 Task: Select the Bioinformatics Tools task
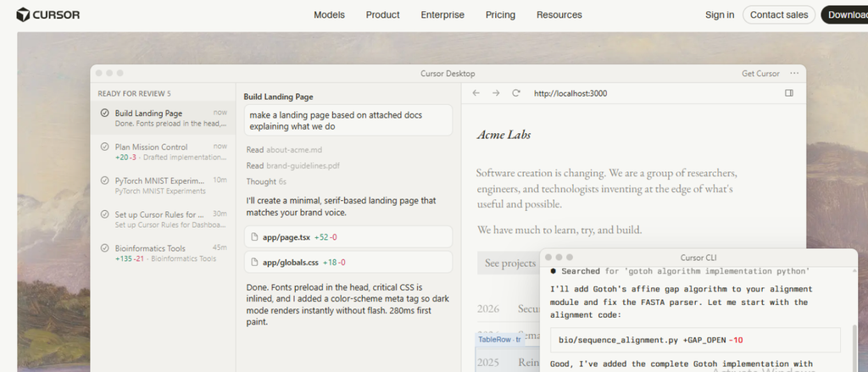pos(163,253)
